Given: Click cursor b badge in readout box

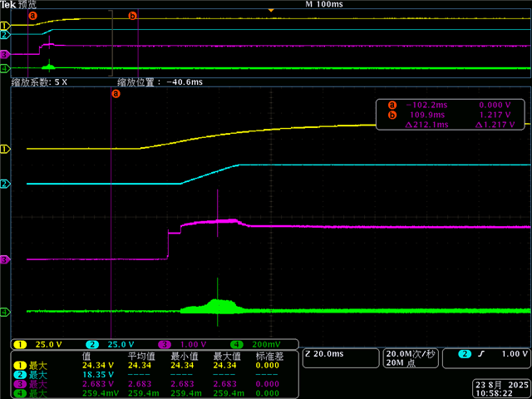Looking at the screenshot, I should coord(392,115).
